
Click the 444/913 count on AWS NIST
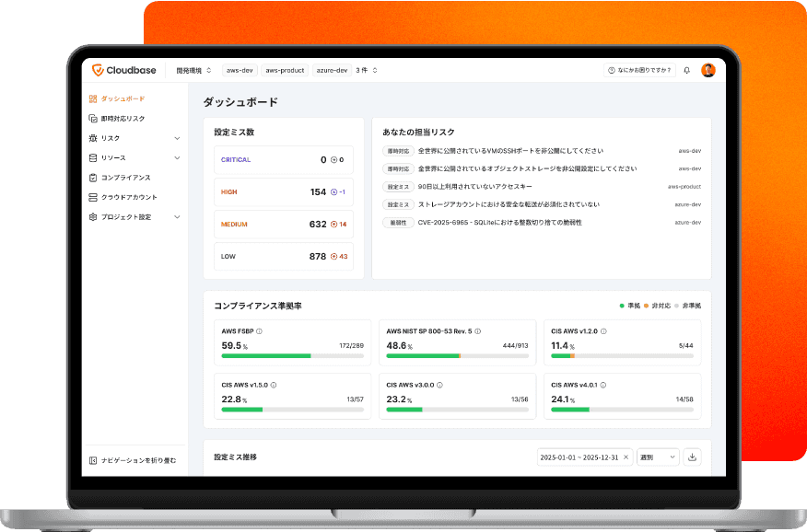[x=515, y=346]
